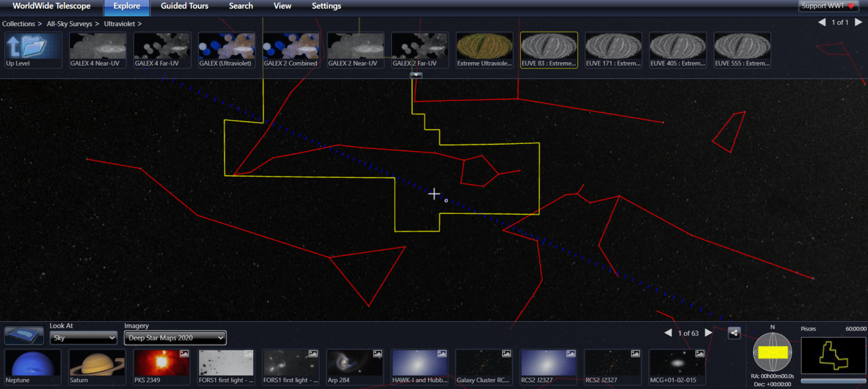This screenshot has width=868, height=389.
Task: Click the Ultraviolet breadcrumb
Action: [x=120, y=24]
